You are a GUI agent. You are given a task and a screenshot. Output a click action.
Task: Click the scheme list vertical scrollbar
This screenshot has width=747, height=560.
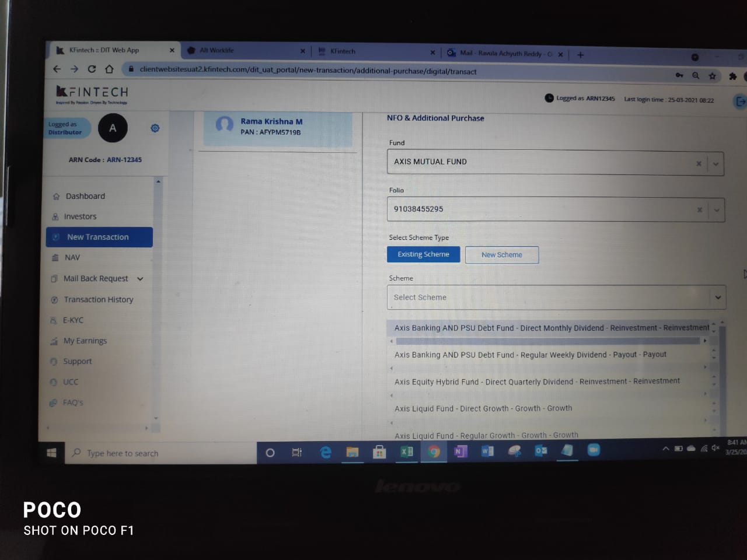722,379
